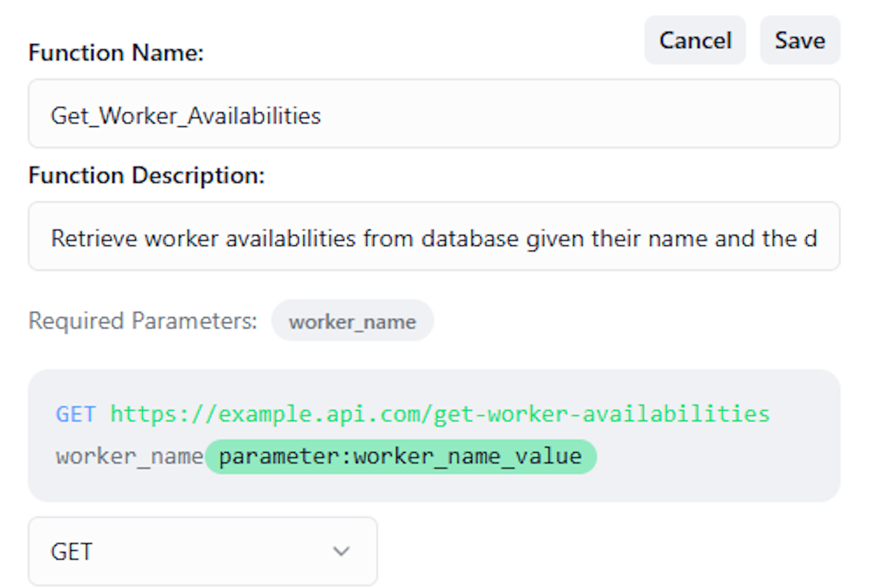Click the Function Name label
Viewport: 873px width, 588px height.
pyautogui.click(x=116, y=53)
